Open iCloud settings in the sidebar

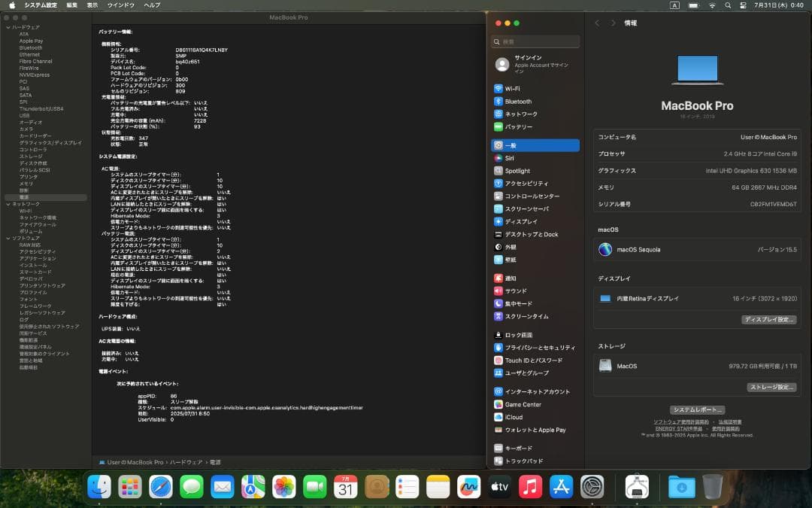(x=514, y=416)
